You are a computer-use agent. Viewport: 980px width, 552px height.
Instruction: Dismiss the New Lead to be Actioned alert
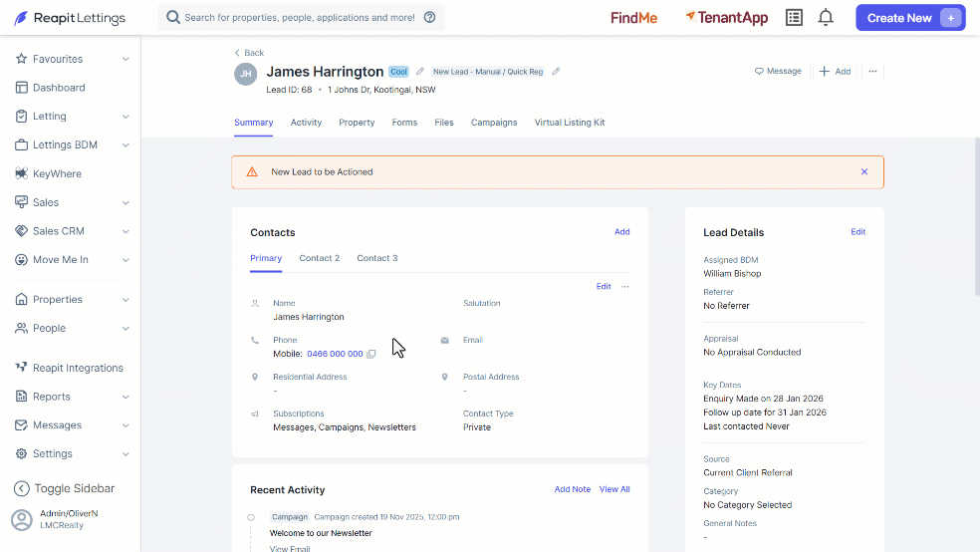coord(864,172)
